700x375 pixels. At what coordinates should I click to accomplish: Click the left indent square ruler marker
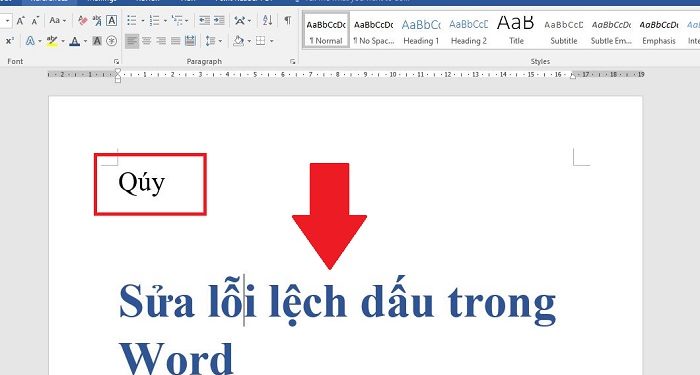tap(117, 80)
